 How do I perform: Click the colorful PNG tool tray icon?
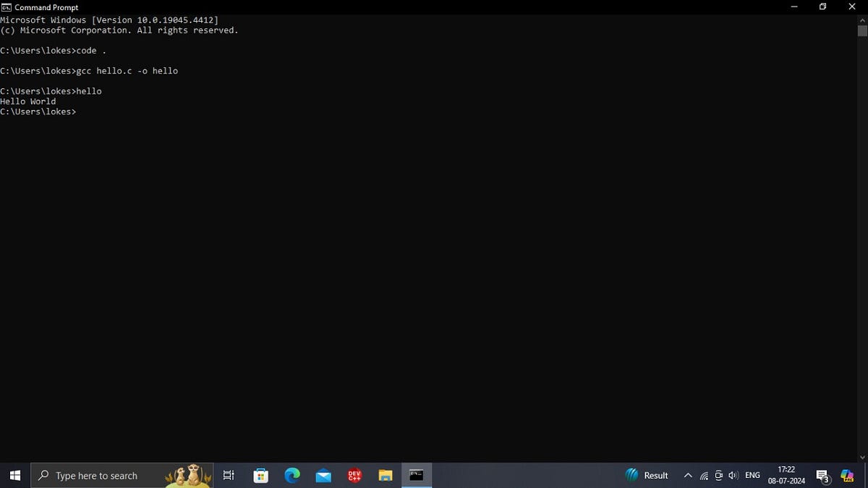[x=846, y=475]
